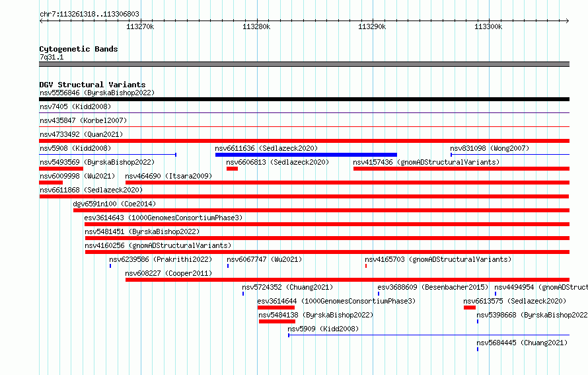Select the nsv5481451 (ByrskaBishop2022) label

[142, 231]
